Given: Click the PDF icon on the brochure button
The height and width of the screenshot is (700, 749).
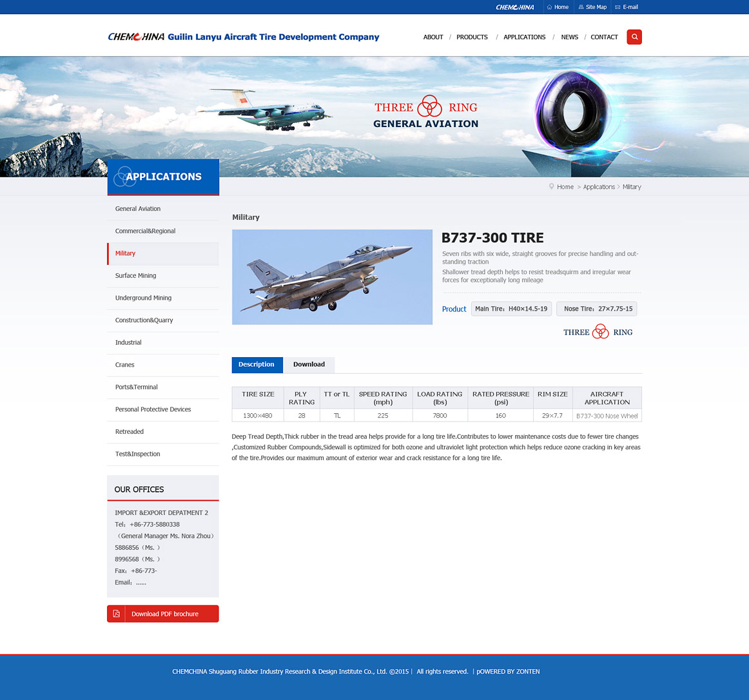Looking at the screenshot, I should [x=116, y=614].
